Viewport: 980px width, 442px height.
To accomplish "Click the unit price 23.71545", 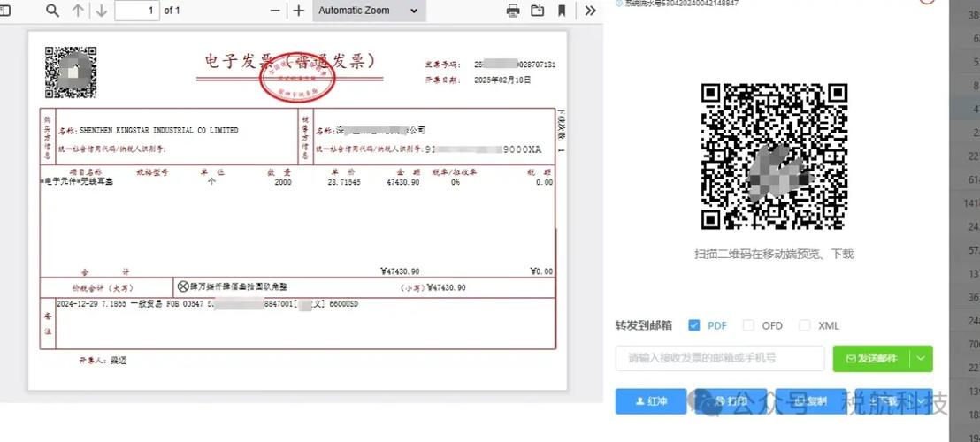I will coord(344,182).
